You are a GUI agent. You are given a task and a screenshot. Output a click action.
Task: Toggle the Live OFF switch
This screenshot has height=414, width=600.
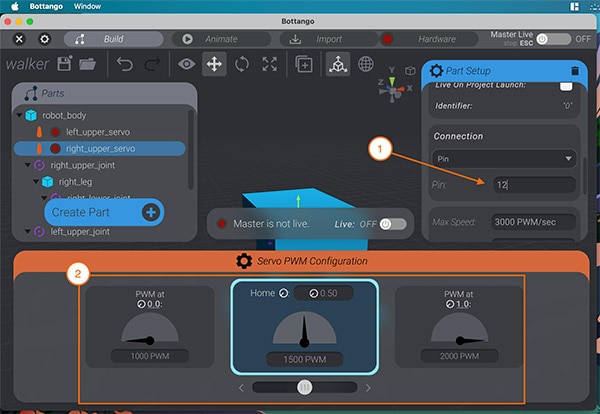pyautogui.click(x=393, y=223)
